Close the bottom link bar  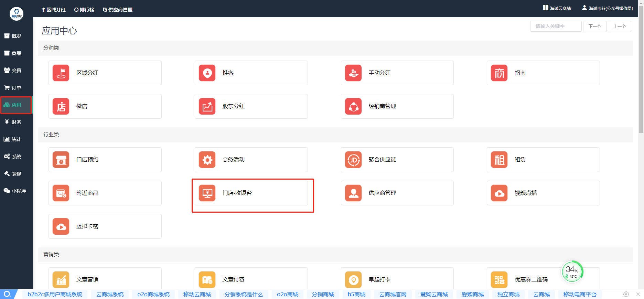(x=638, y=294)
